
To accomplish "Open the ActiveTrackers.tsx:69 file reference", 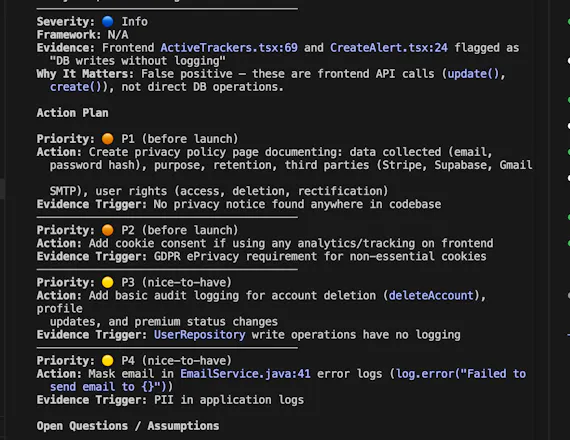I will click(x=229, y=48).
